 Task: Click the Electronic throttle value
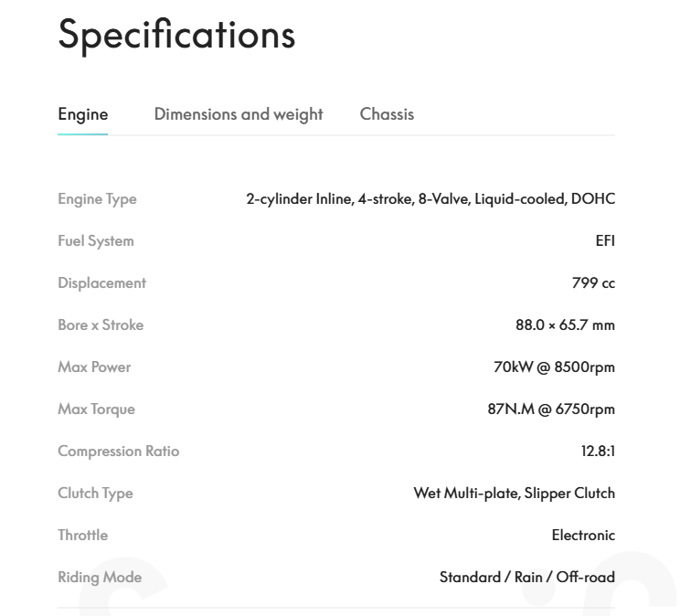[583, 536]
